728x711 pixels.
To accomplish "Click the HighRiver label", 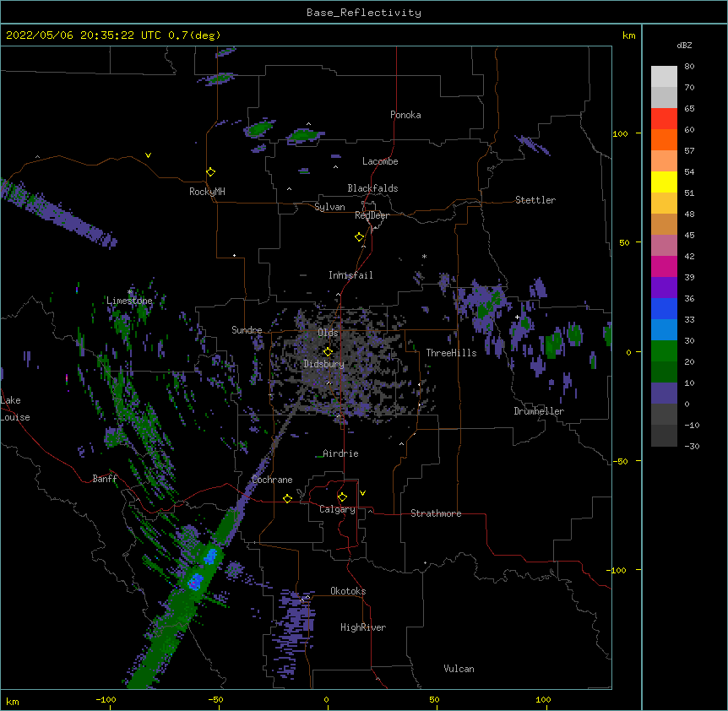I will (362, 627).
